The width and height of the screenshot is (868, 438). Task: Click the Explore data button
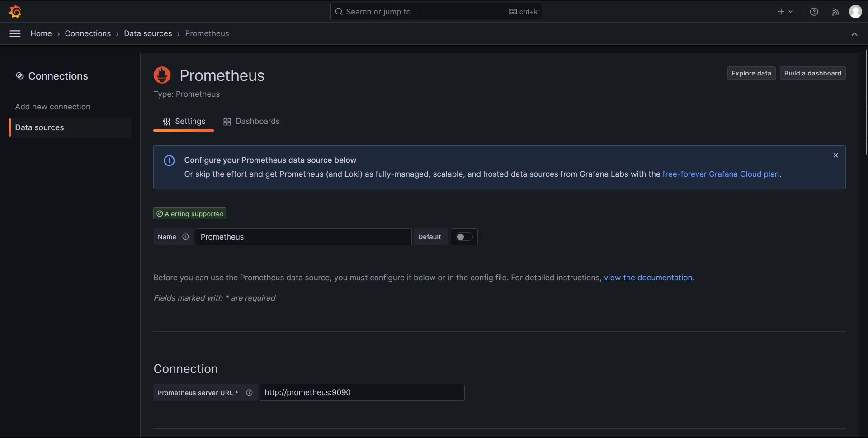[751, 73]
